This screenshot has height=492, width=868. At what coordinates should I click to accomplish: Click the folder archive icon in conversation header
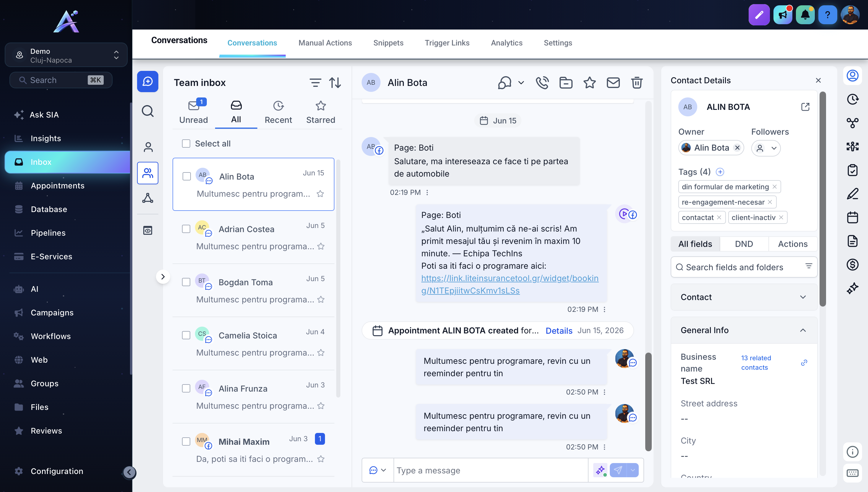tap(566, 82)
